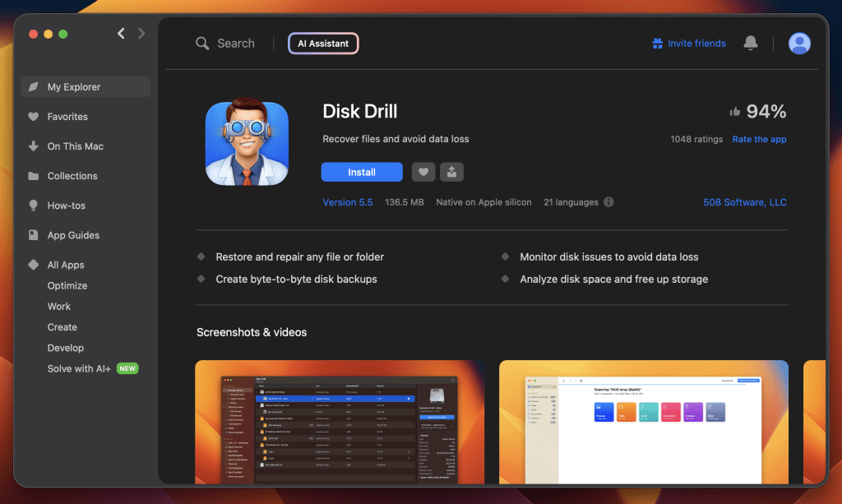This screenshot has width=842, height=504.
Task: Click the On This Mac download arrow icon
Action: pos(33,146)
